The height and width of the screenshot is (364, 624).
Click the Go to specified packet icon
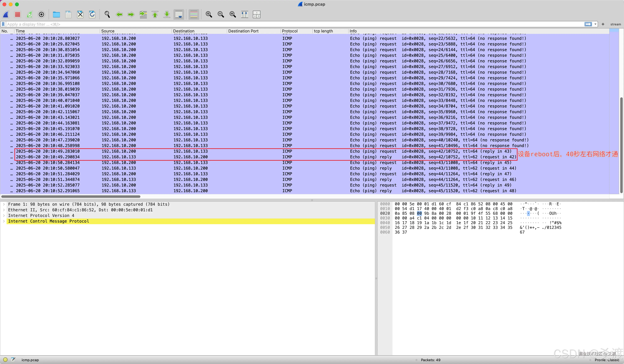point(143,15)
